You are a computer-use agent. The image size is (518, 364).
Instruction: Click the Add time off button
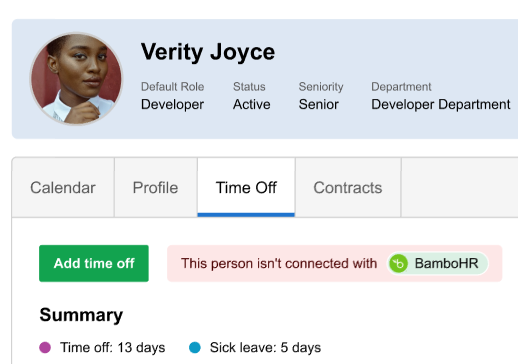tap(94, 263)
